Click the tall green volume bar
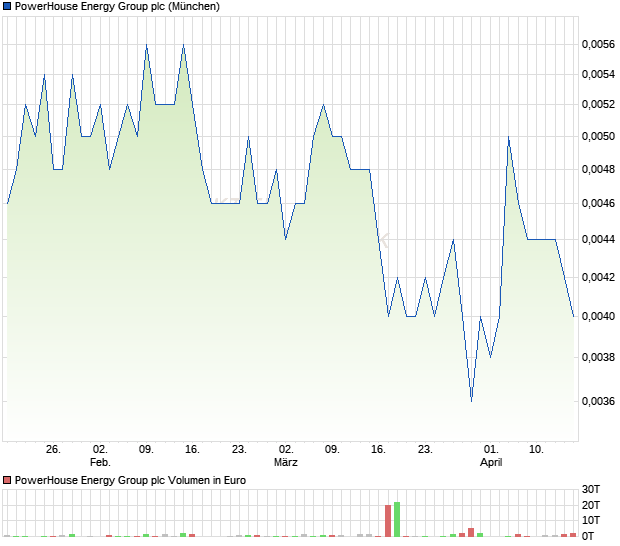This screenshot has height=546, width=620. (397, 520)
